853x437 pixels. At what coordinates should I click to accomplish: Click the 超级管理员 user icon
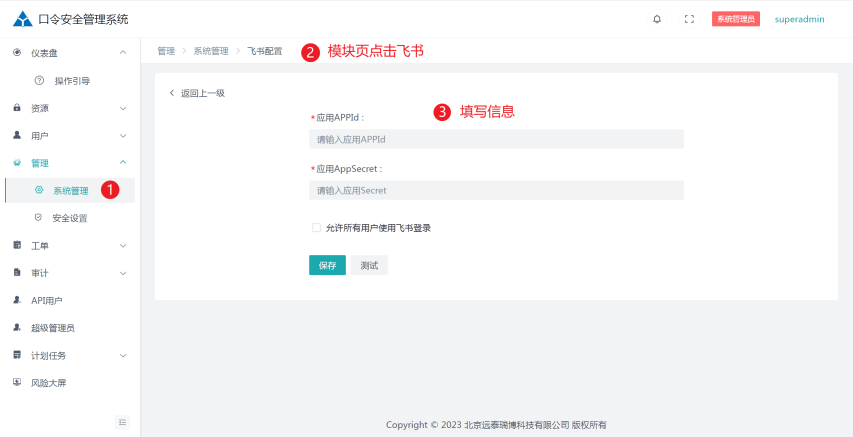pos(17,327)
